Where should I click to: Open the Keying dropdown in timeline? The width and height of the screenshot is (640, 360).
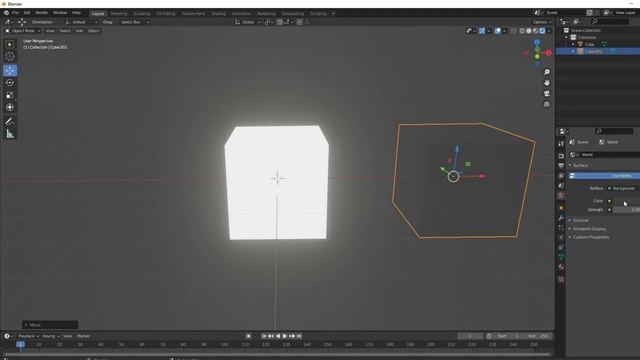51,336
